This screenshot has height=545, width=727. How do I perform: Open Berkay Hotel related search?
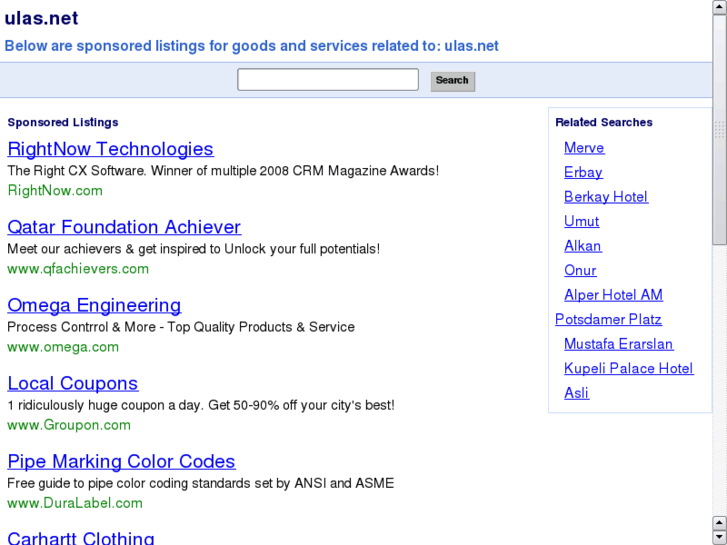point(606,197)
